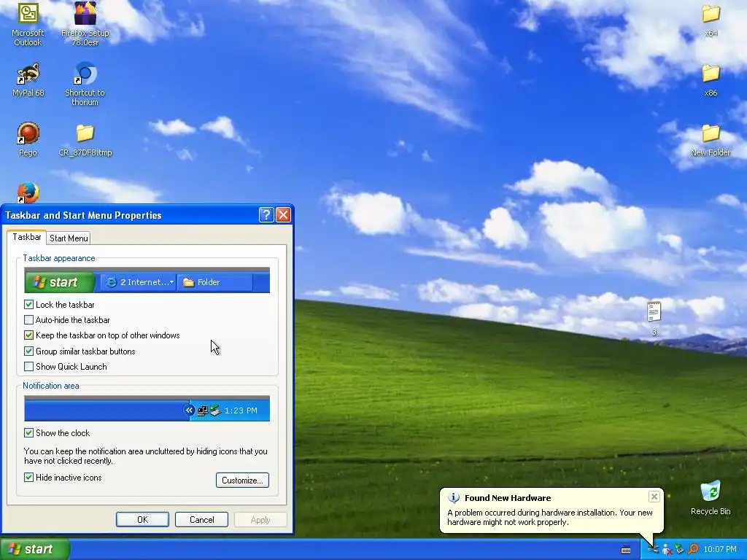Click the Messenger tray icon with red X
This screenshot has height=560, width=747.
[667, 550]
